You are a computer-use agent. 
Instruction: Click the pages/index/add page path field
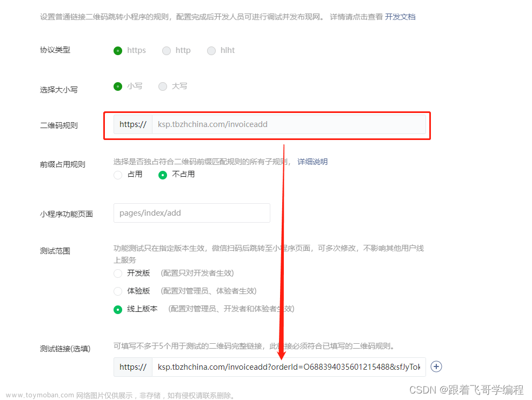[192, 213]
